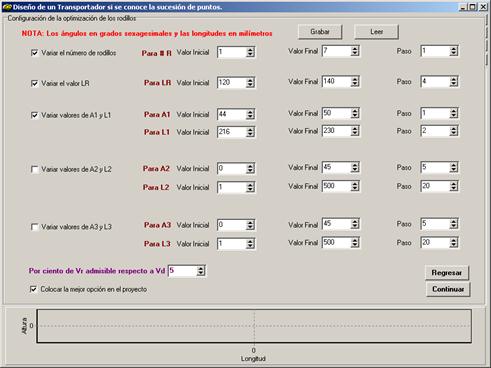Image resolution: width=491 pixels, height=368 pixels.
Task: Enable 'Variar valores de A3 y L3' checkbox
Action: pyautogui.click(x=34, y=227)
